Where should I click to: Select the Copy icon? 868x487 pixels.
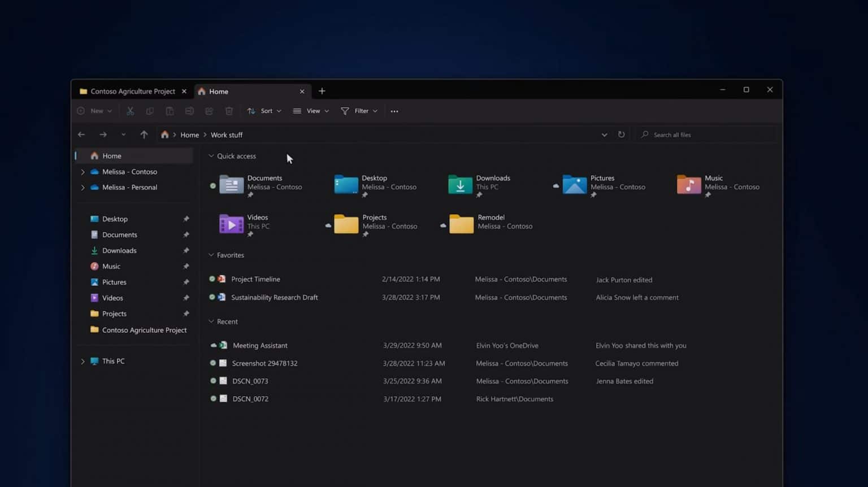(x=150, y=111)
